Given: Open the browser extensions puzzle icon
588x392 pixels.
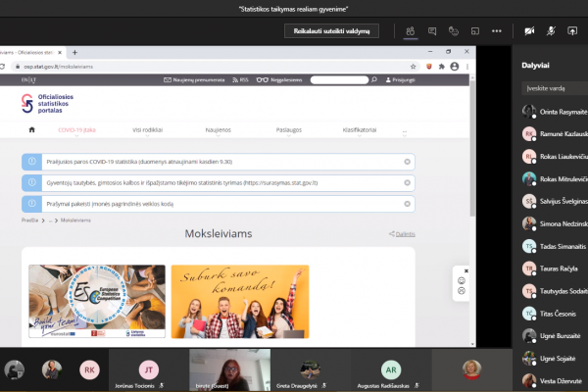Looking at the screenshot, I should tap(442, 67).
